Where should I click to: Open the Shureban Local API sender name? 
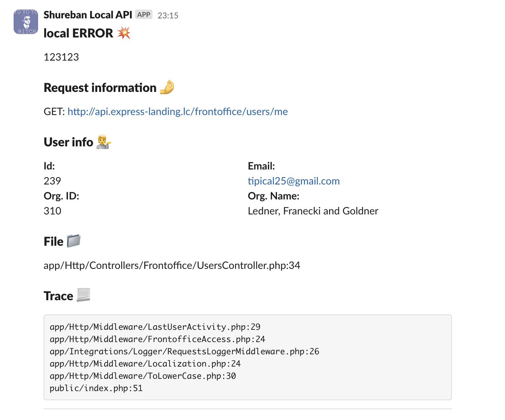coord(88,15)
